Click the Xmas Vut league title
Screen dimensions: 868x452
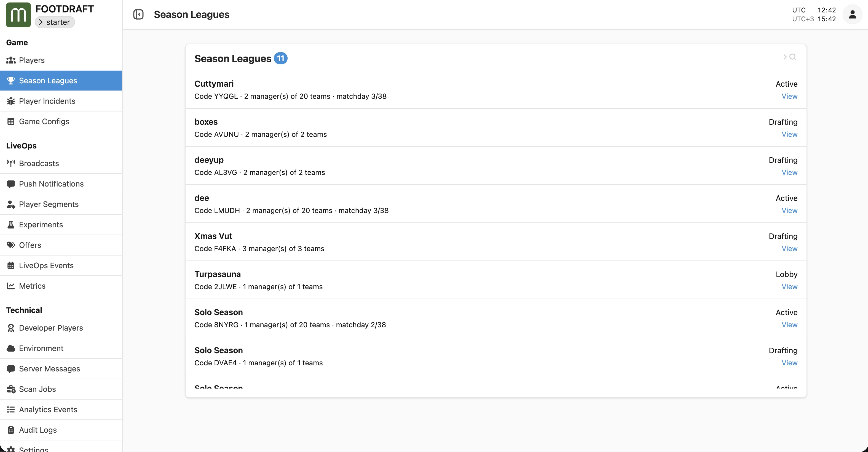point(213,236)
